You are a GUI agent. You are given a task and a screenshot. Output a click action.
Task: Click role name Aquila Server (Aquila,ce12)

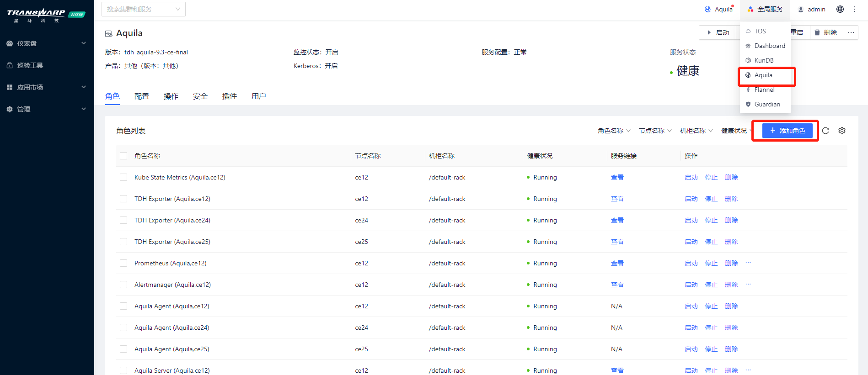coord(172,370)
